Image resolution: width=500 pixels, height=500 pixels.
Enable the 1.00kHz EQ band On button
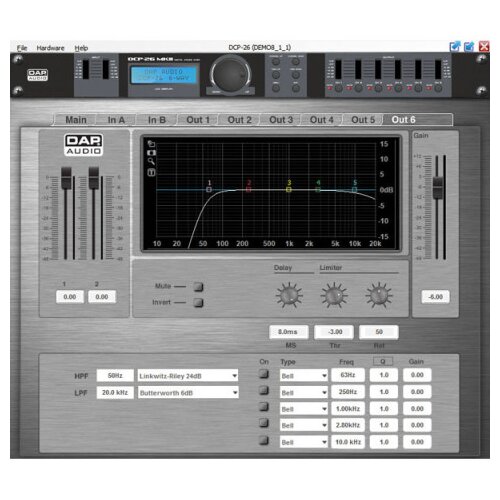point(264,407)
